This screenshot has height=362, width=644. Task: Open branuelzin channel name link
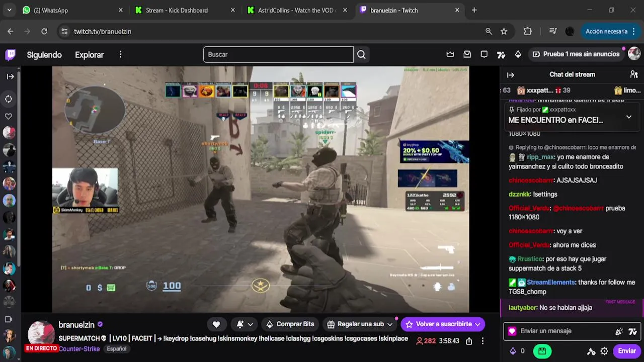pos(76,325)
